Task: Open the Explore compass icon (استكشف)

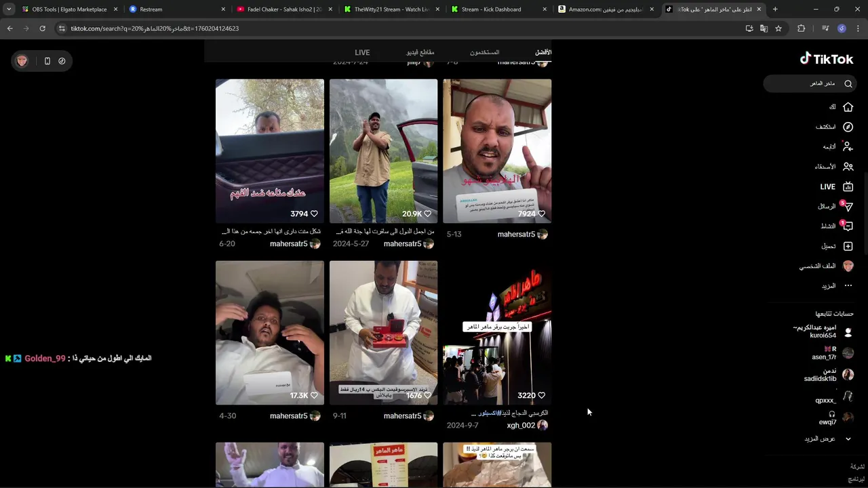Action: point(848,127)
